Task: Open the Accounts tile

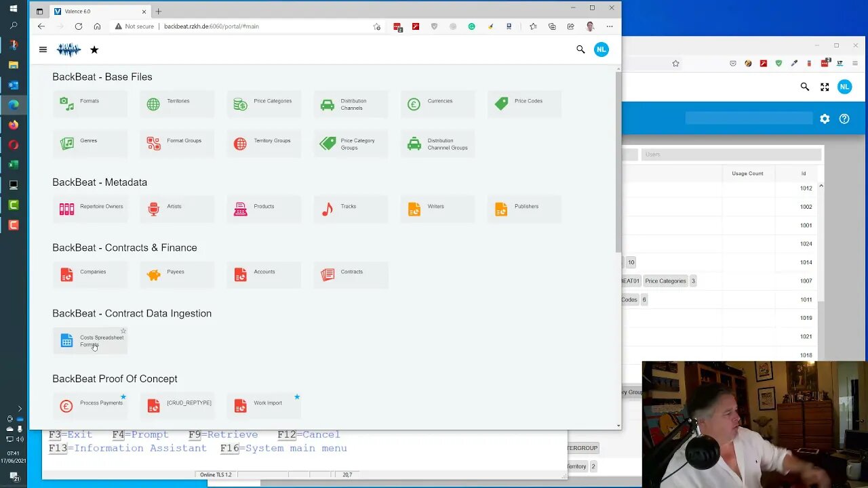Action: coord(263,274)
